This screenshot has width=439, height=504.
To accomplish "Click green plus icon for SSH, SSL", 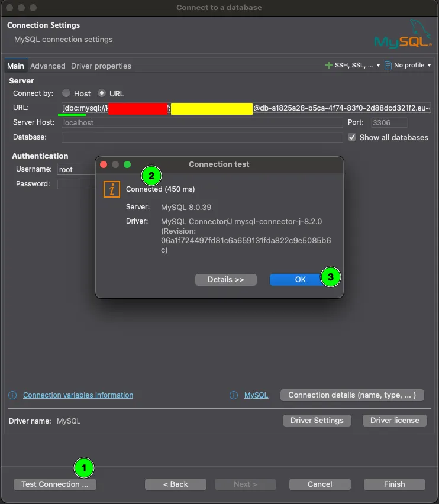I will coord(329,65).
